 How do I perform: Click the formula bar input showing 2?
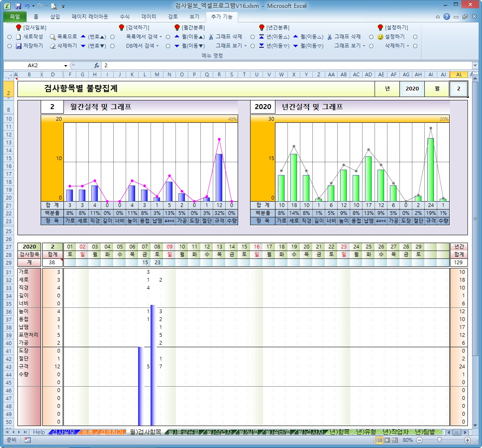pyautogui.click(x=287, y=66)
